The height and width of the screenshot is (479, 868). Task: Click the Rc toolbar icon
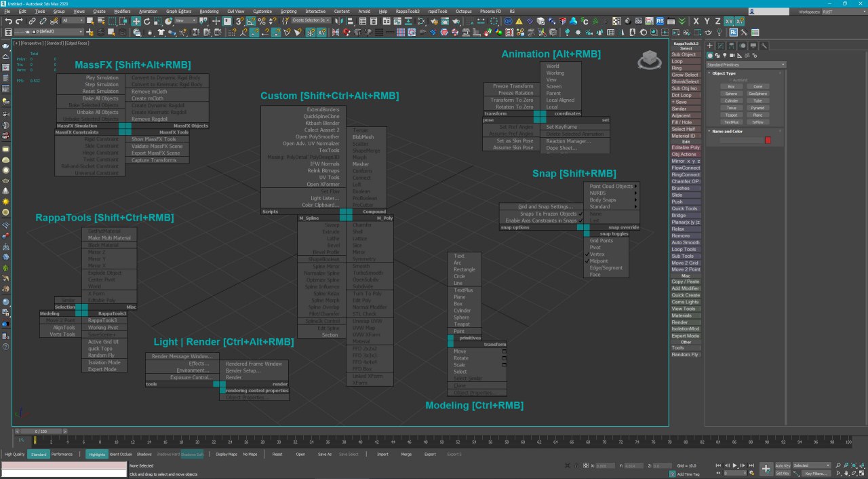[734, 32]
